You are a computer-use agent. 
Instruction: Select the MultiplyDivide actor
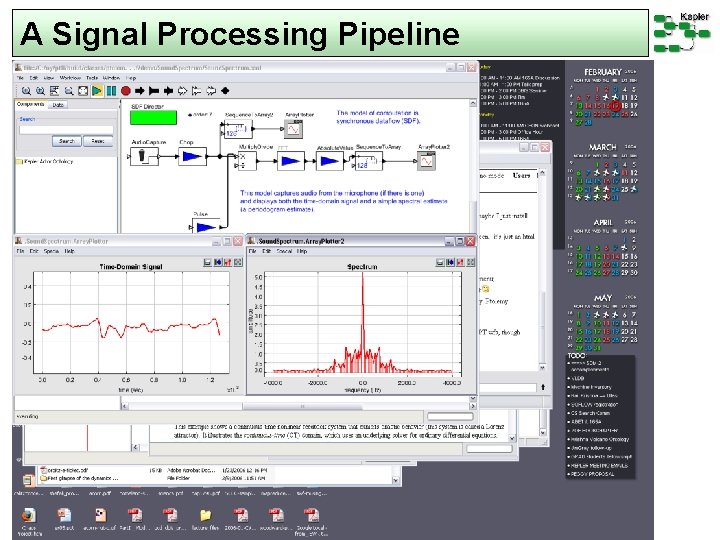[247, 161]
